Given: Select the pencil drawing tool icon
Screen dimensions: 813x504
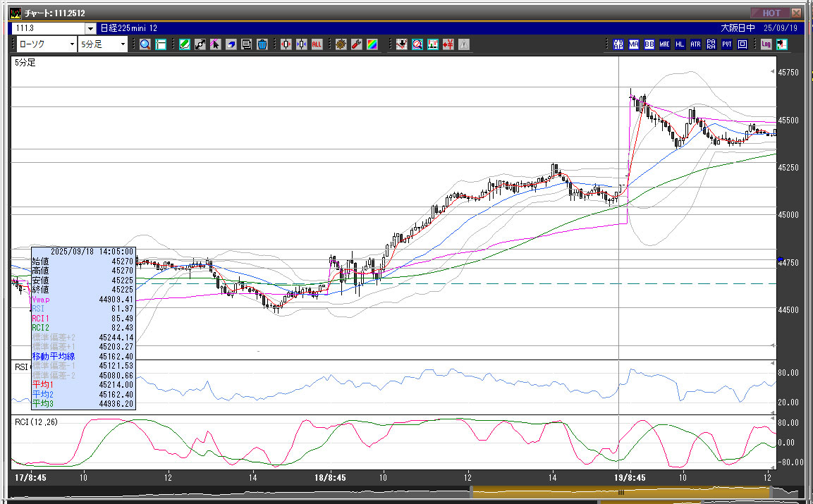Looking at the screenshot, I should tap(184, 44).
